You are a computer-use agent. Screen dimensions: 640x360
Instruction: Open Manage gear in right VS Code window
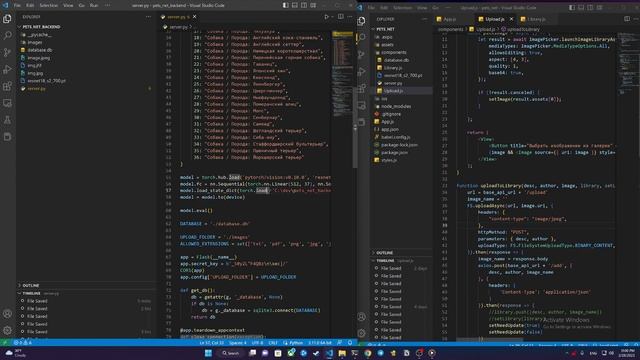(361, 333)
